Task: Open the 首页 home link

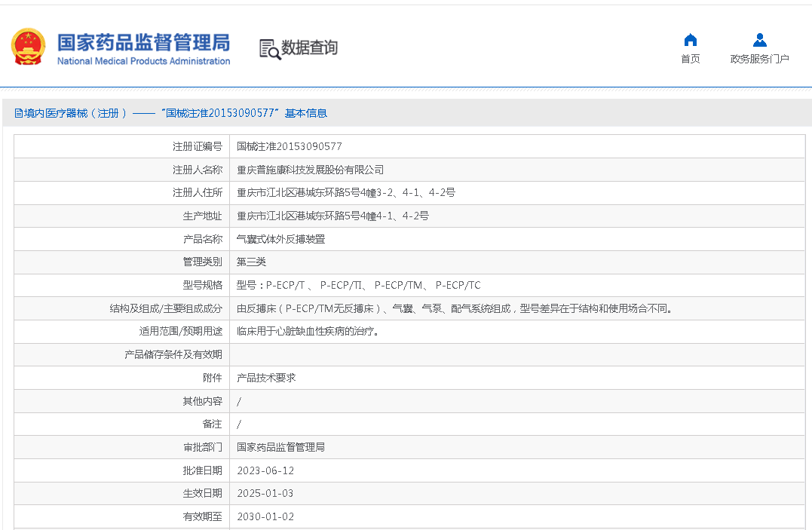Action: tap(690, 59)
